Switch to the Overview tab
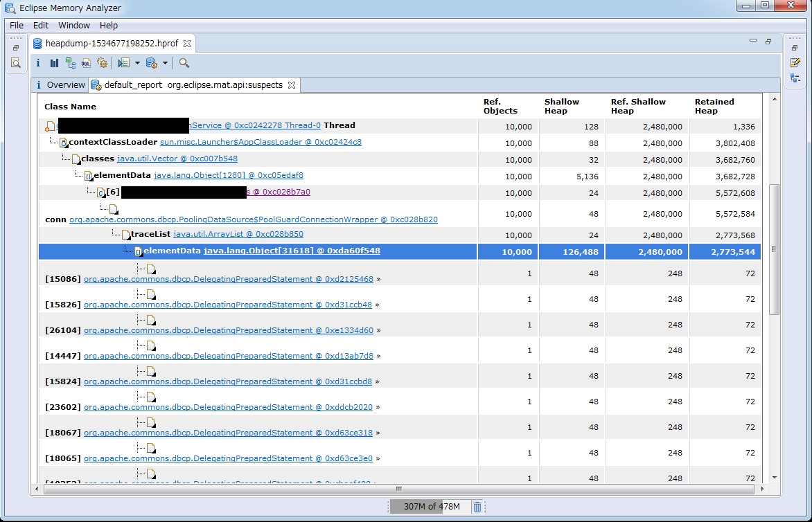Screen dimensions: 812x522 [60, 85]
